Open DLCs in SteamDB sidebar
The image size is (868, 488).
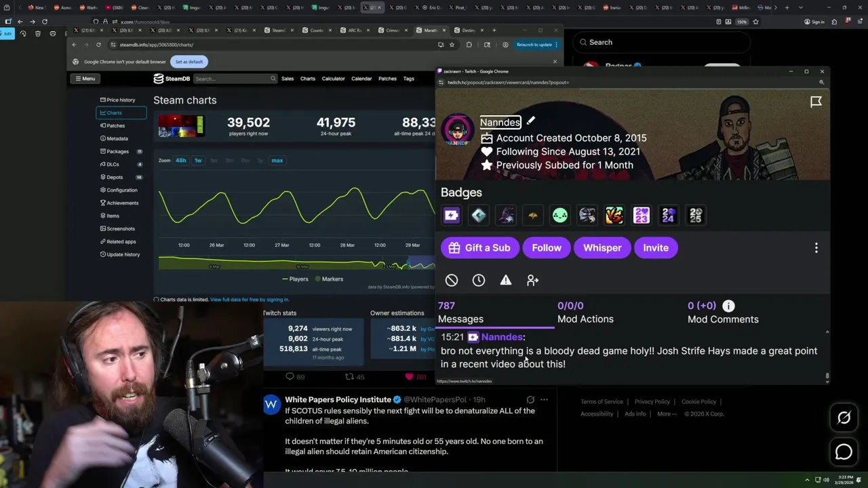(120, 164)
